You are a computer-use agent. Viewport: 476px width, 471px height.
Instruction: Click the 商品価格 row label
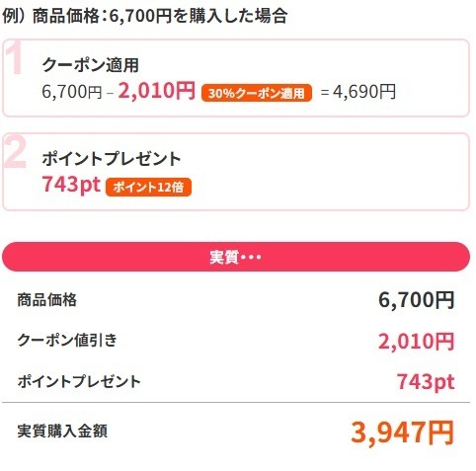click(47, 300)
